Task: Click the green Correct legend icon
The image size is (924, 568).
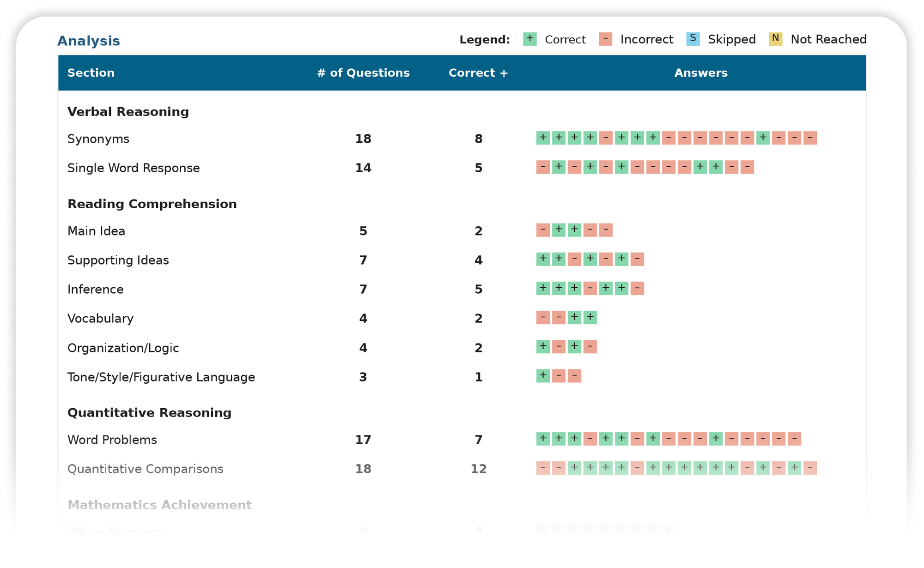Action: (x=530, y=39)
